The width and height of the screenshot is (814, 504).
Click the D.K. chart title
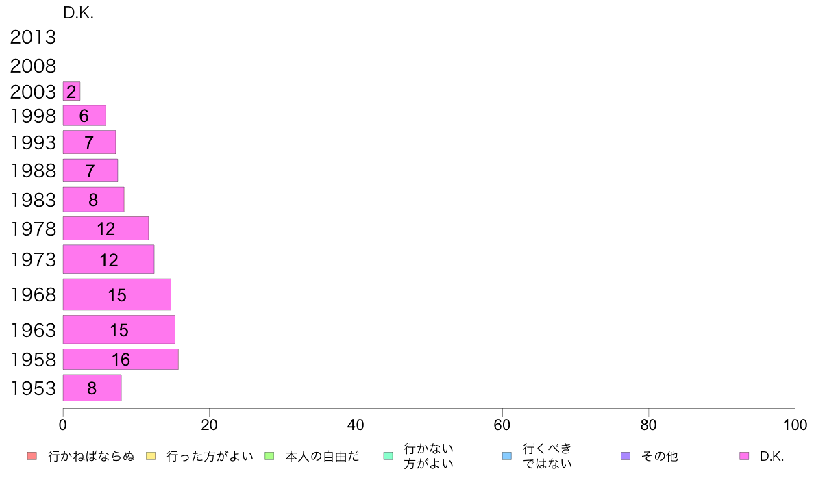tap(78, 13)
